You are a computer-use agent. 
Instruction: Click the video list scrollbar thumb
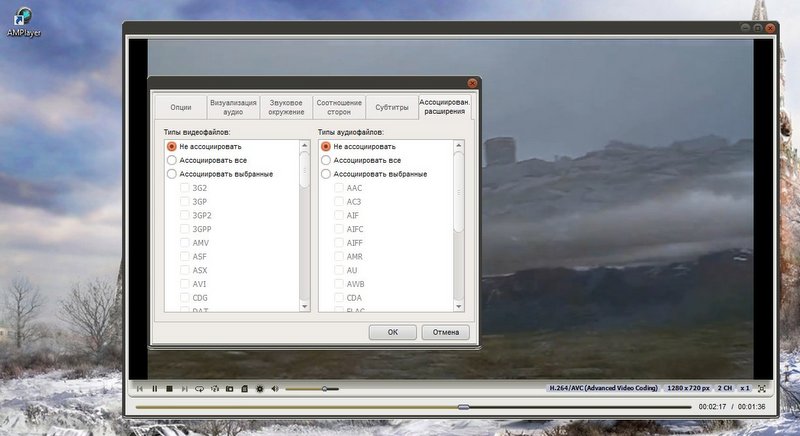[305, 170]
